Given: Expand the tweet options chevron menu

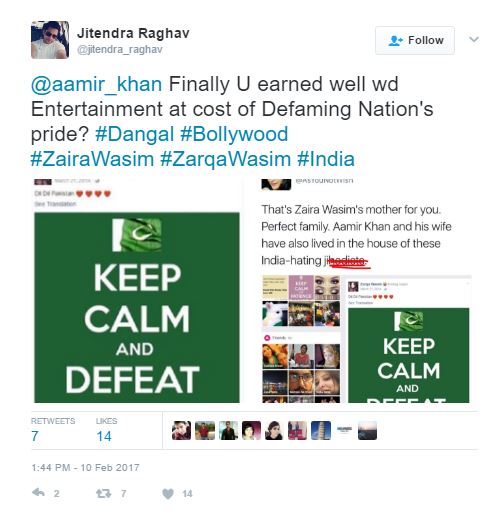Looking at the screenshot, I should [x=474, y=39].
